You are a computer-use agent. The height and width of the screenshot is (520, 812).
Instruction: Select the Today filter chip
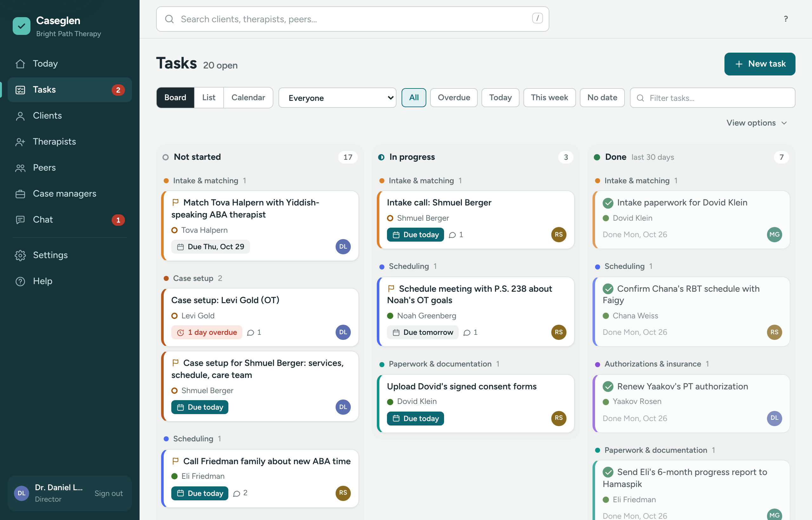(x=500, y=98)
